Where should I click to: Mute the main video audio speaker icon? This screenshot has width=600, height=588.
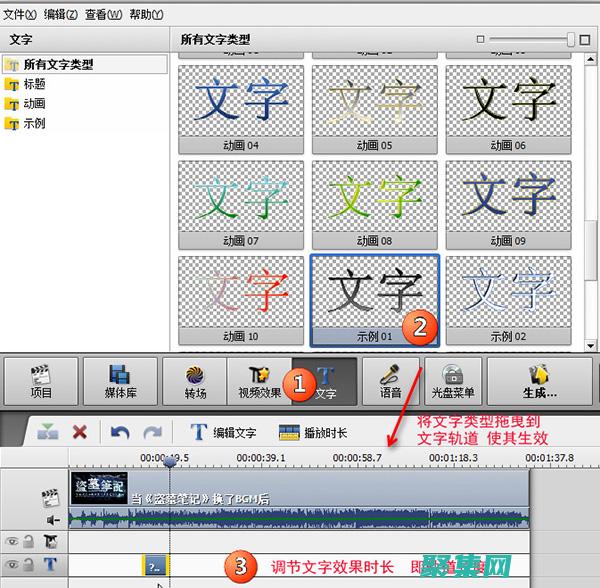53,520
